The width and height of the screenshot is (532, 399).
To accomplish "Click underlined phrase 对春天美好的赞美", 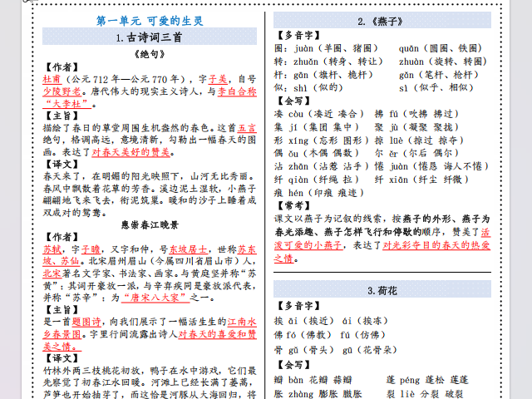I will [x=131, y=152].
